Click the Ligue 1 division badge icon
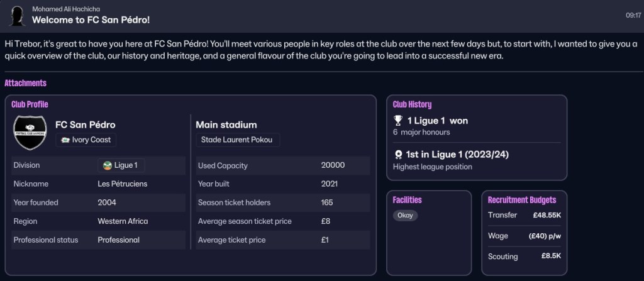The width and height of the screenshot is (644, 281). (108, 165)
